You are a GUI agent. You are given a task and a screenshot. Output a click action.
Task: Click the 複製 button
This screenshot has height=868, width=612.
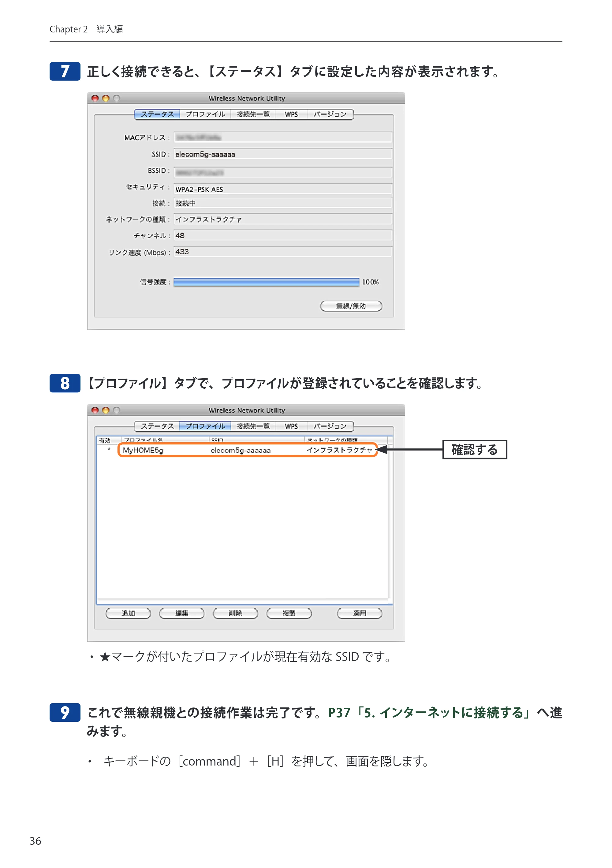(x=289, y=613)
